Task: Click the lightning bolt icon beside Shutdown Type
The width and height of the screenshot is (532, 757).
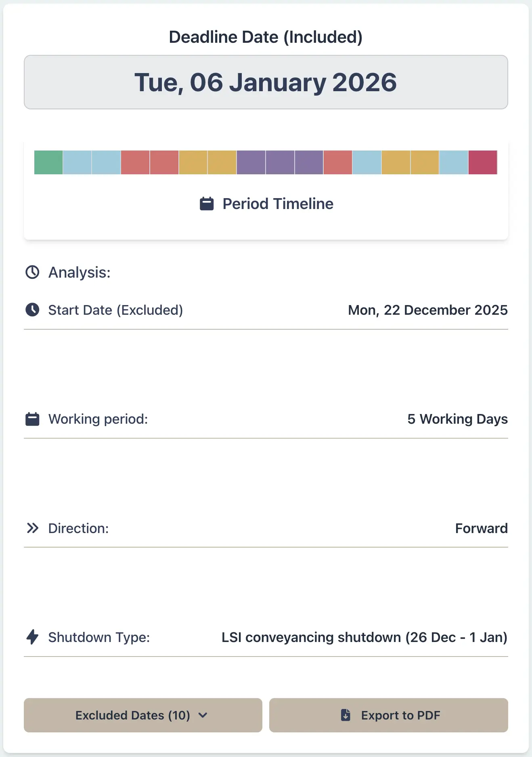Action: 32,637
